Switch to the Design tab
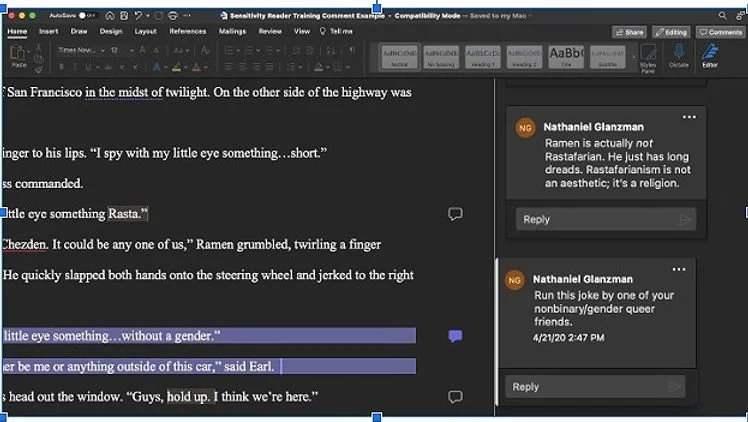 coord(111,31)
